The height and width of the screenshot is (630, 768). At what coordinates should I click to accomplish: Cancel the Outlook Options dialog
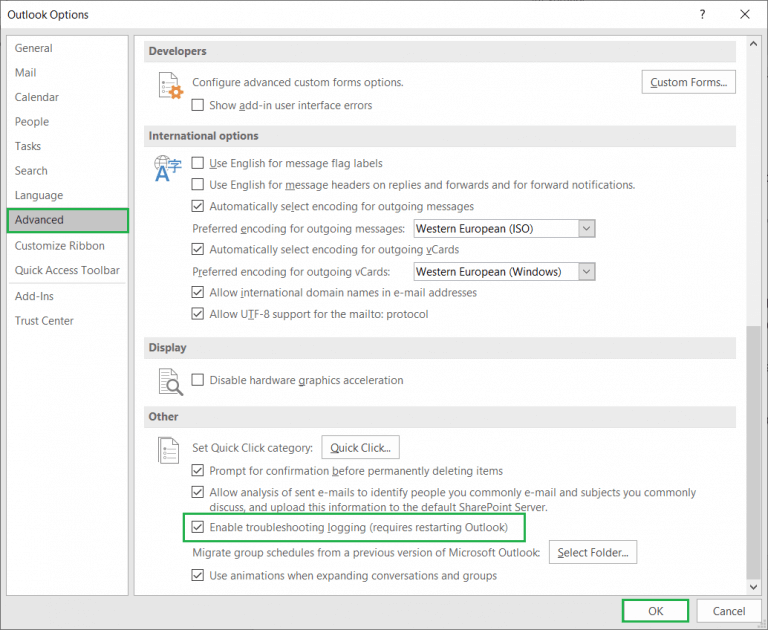729,611
